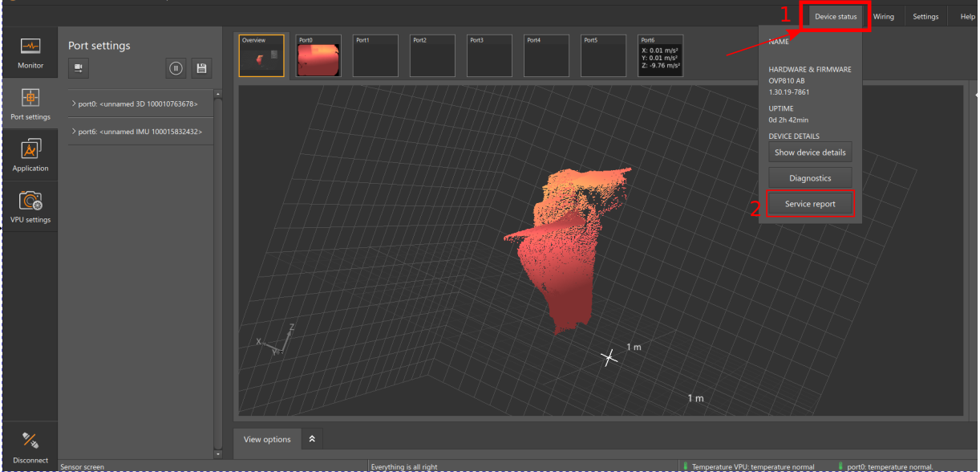This screenshot has height=472, width=980.
Task: Select the Port0 depth image thumbnail
Action: [x=318, y=56]
